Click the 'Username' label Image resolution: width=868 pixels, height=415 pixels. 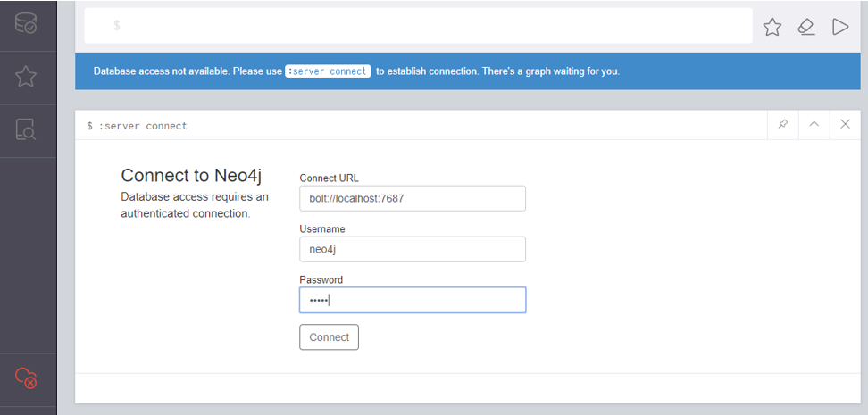(x=322, y=229)
